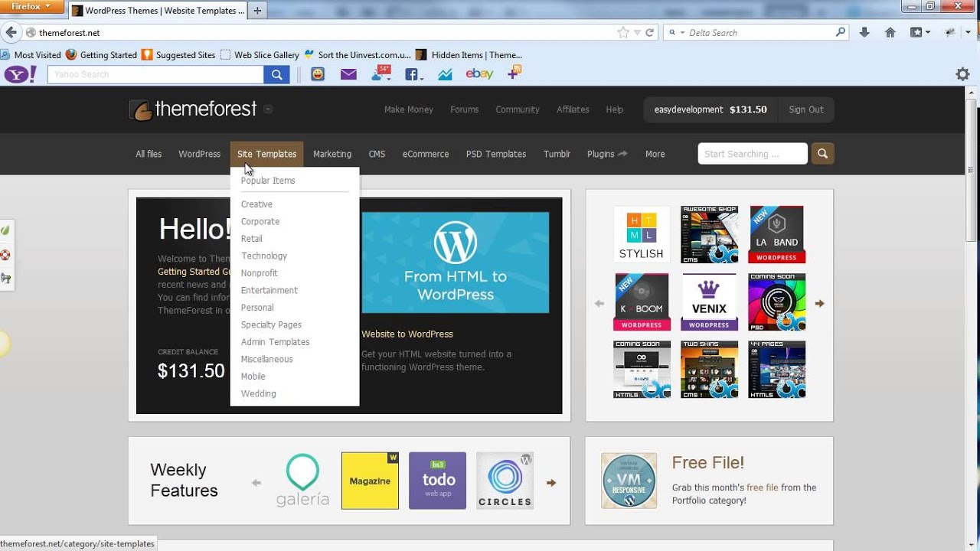Click the Sign Out link
The image size is (980, 551).
coord(806,109)
